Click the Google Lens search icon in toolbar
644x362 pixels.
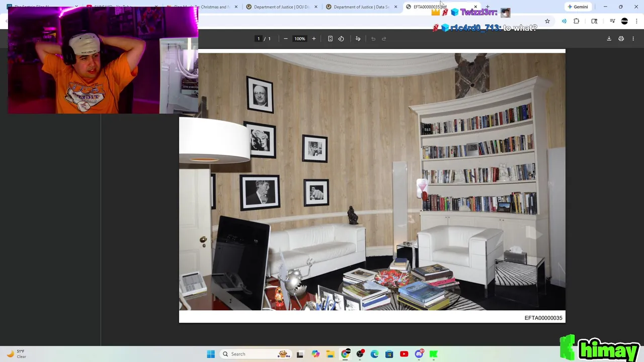point(594,21)
